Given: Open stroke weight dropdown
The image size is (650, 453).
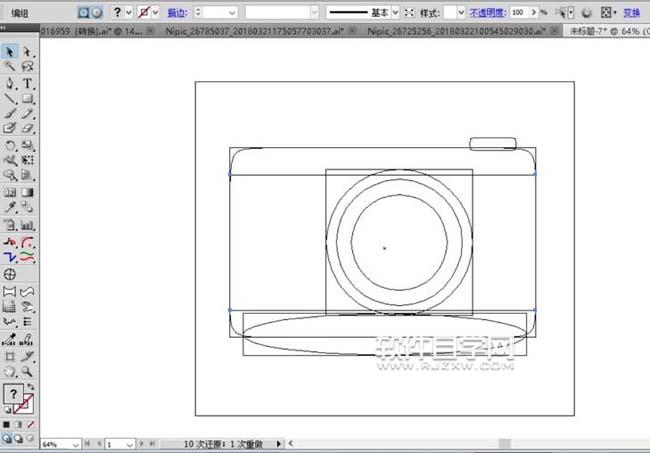Looking at the screenshot, I should click(232, 13).
